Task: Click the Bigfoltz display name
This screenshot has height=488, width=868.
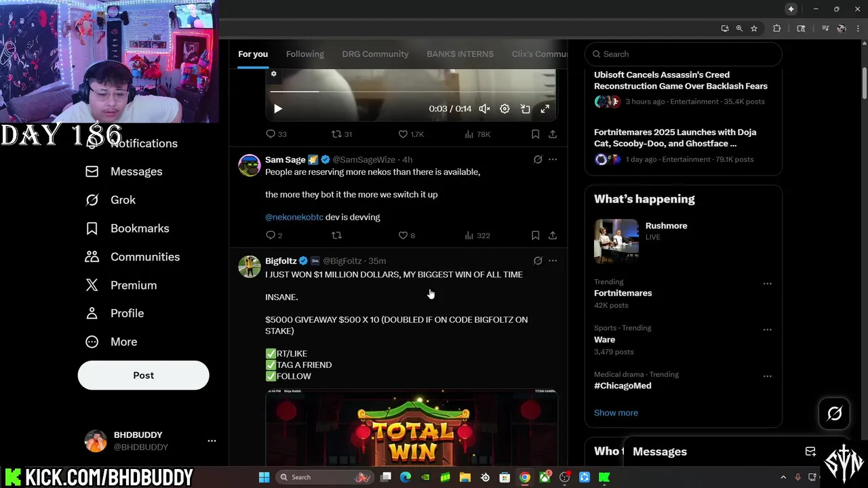Action: pos(281,261)
